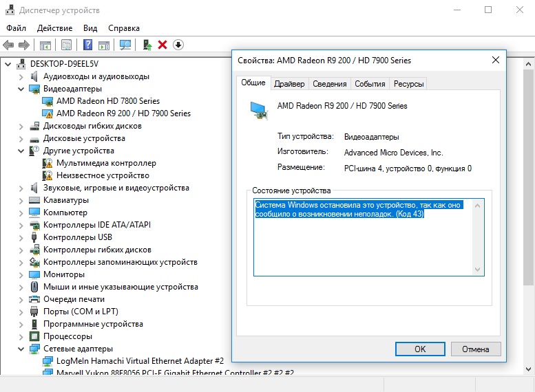Viewport: 535px width, 392px height.
Task: Expand Контроллеры запоминающих устройств node
Action: pyautogui.click(x=21, y=263)
